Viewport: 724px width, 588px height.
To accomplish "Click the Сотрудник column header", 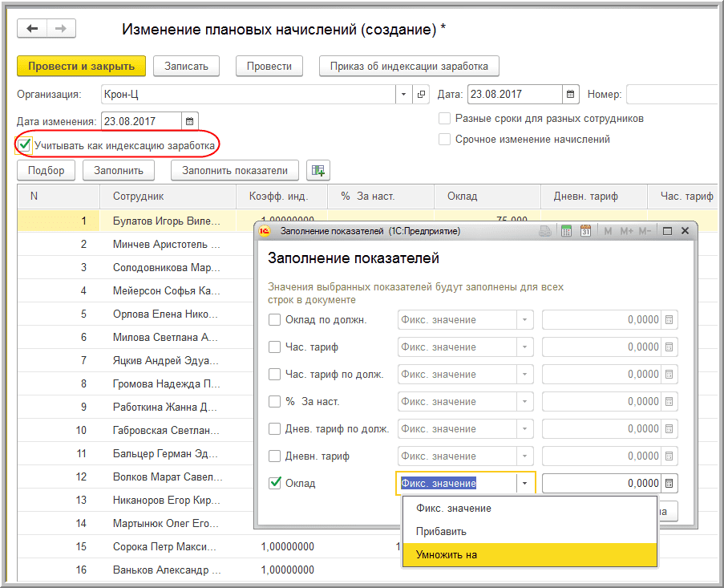I will pyautogui.click(x=168, y=197).
